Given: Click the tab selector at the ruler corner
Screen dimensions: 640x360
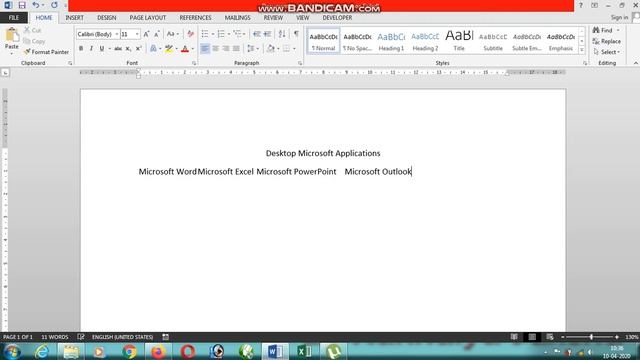Looking at the screenshot, I should click(5, 73).
